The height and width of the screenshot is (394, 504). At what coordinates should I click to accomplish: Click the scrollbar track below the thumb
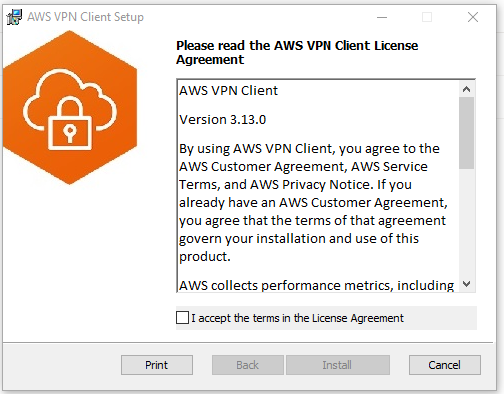tap(466, 223)
